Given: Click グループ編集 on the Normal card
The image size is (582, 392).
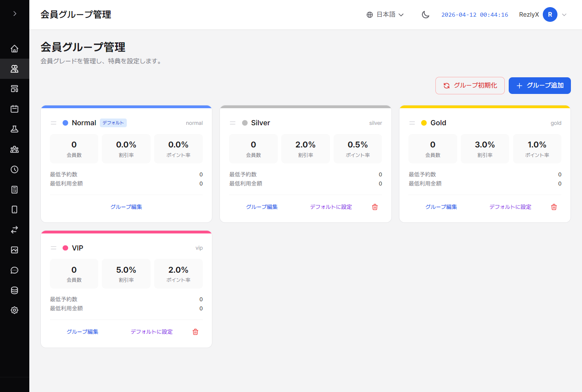Looking at the screenshot, I should click(x=126, y=207).
